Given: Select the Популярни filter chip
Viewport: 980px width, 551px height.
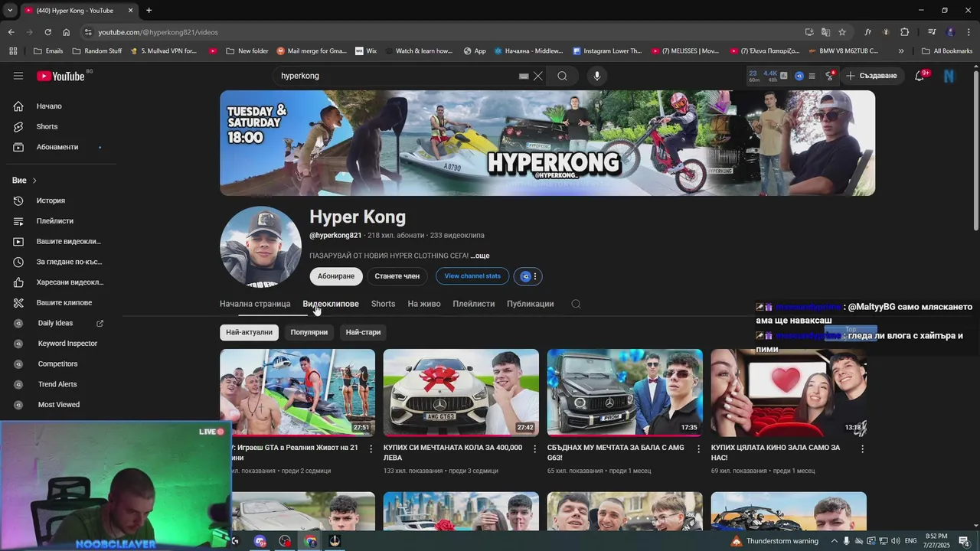Looking at the screenshot, I should pos(309,332).
